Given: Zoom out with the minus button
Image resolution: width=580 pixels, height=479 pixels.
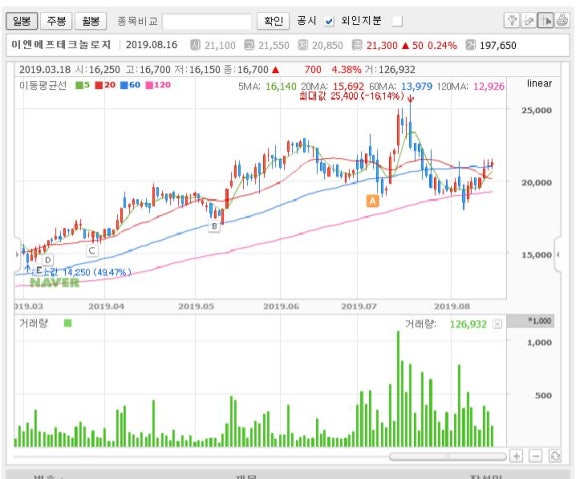Looking at the screenshot, I should pos(536,456).
